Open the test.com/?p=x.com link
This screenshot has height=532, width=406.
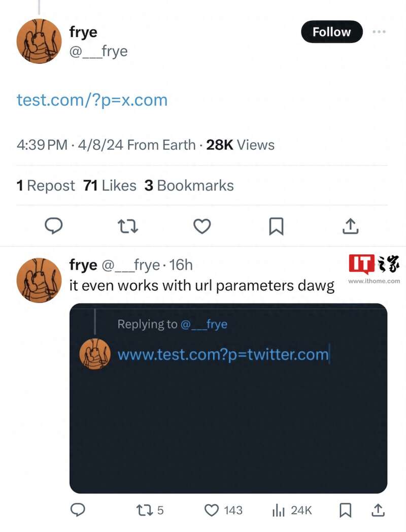(91, 100)
